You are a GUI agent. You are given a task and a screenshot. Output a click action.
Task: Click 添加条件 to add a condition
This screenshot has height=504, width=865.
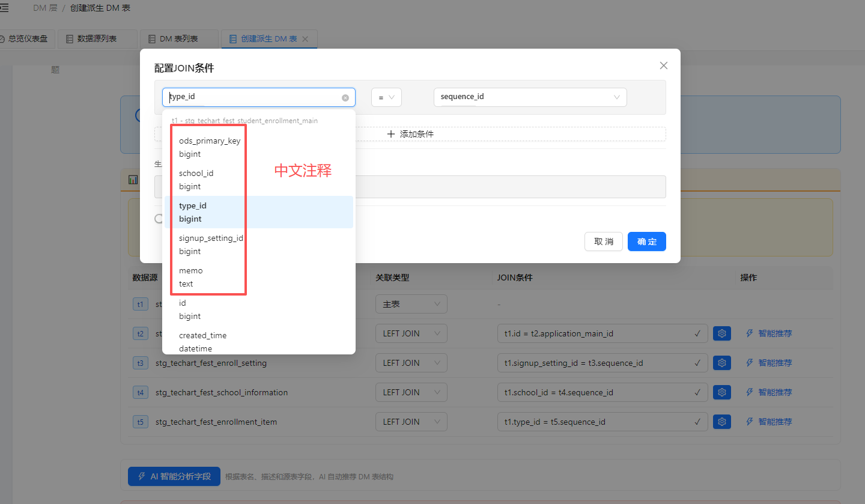[x=410, y=134]
